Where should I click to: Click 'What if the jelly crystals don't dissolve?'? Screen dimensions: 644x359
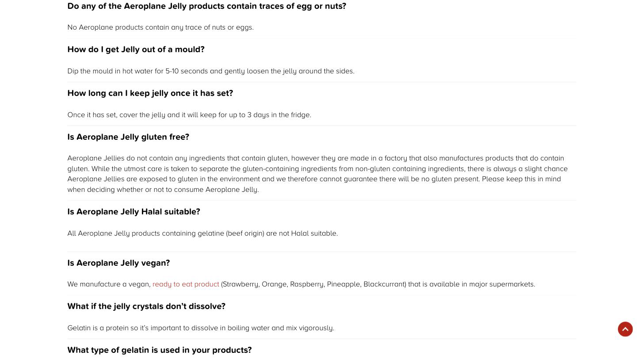[146, 306]
